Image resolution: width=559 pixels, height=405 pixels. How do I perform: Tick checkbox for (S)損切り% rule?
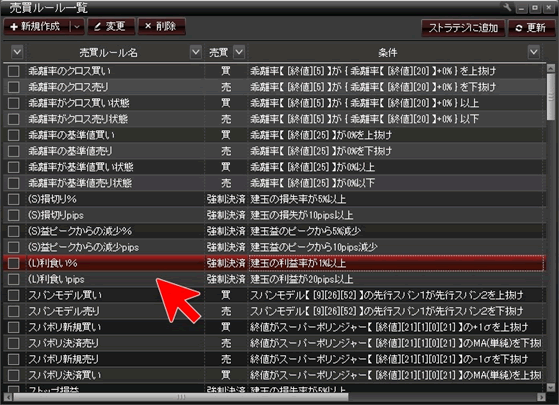coord(14,199)
